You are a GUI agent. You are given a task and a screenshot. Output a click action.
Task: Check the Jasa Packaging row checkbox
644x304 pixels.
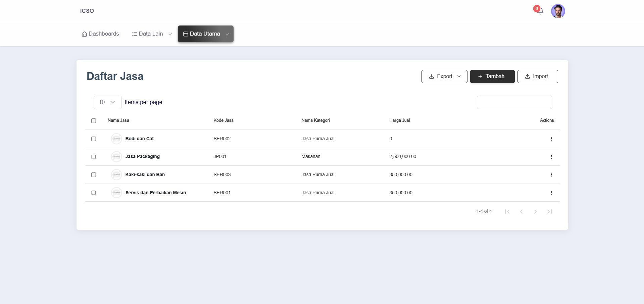[x=94, y=157]
